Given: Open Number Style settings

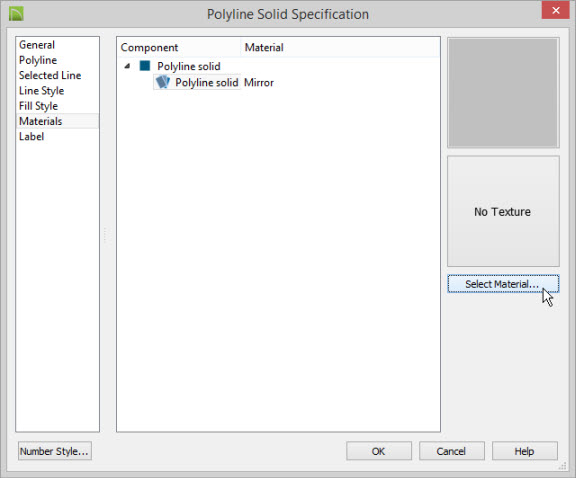Looking at the screenshot, I should pyautogui.click(x=55, y=451).
